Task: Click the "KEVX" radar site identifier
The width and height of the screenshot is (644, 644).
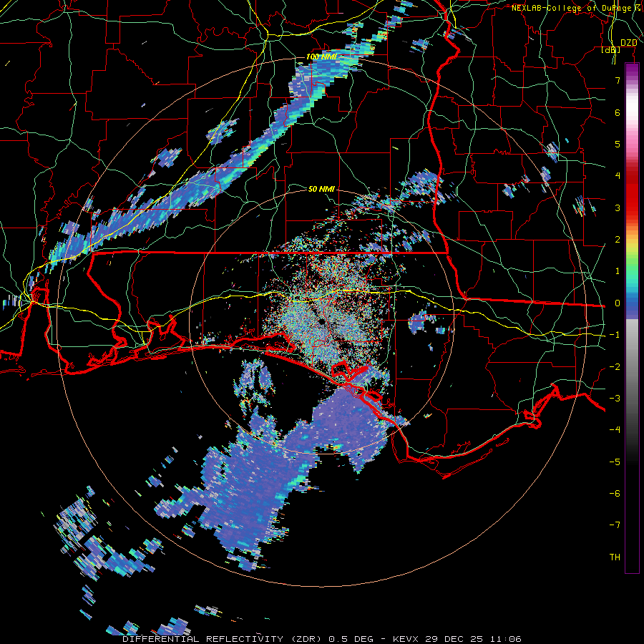Action: [406, 639]
